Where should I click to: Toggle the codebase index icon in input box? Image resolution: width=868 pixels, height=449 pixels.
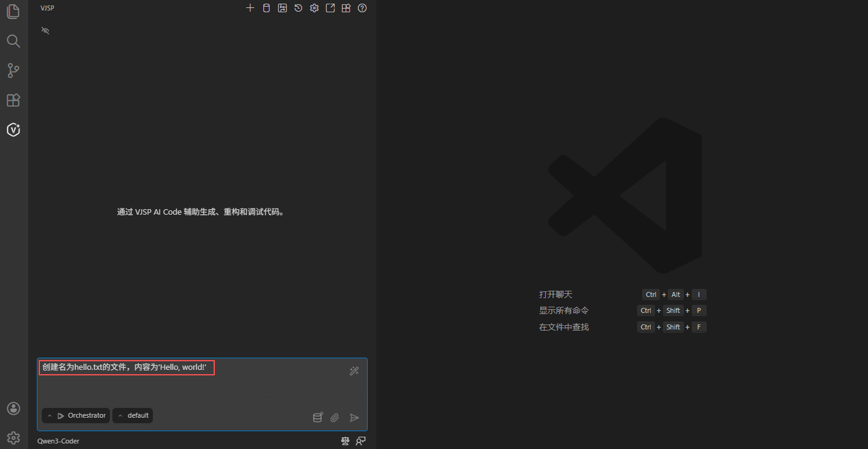pos(317,418)
